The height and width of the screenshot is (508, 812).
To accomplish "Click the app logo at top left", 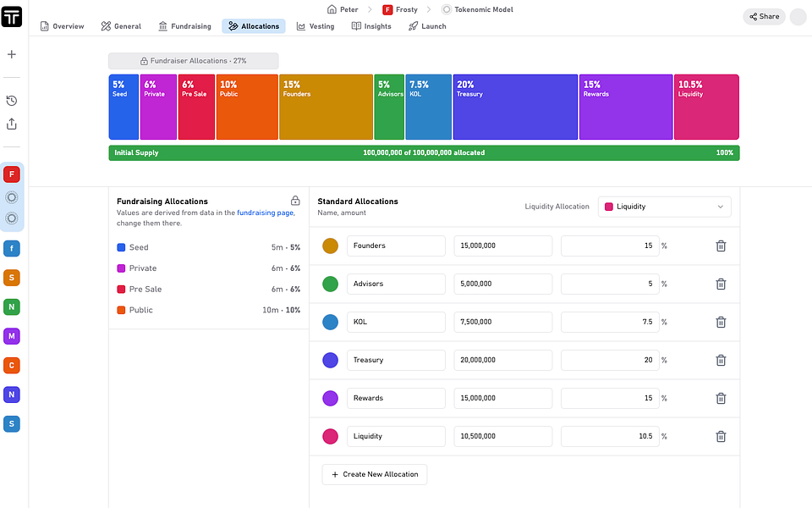I will (x=12, y=16).
